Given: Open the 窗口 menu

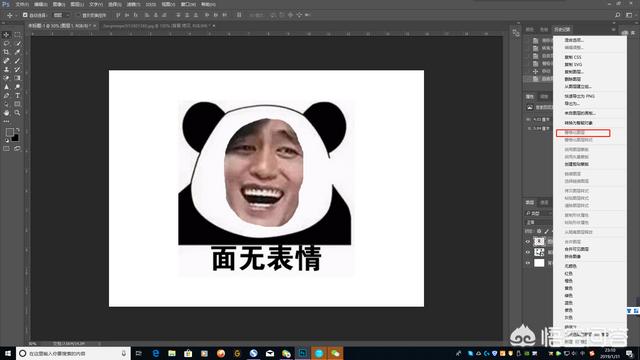Looking at the screenshot, I should tap(188, 4).
